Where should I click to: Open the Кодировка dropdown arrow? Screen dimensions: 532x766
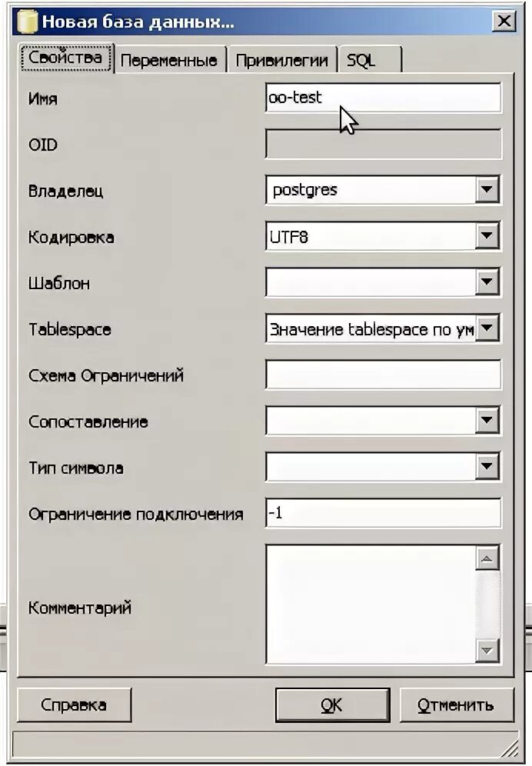(487, 235)
